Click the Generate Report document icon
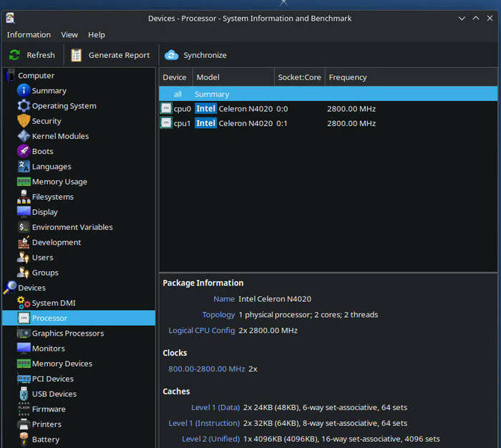This screenshot has width=501, height=448. (76, 55)
